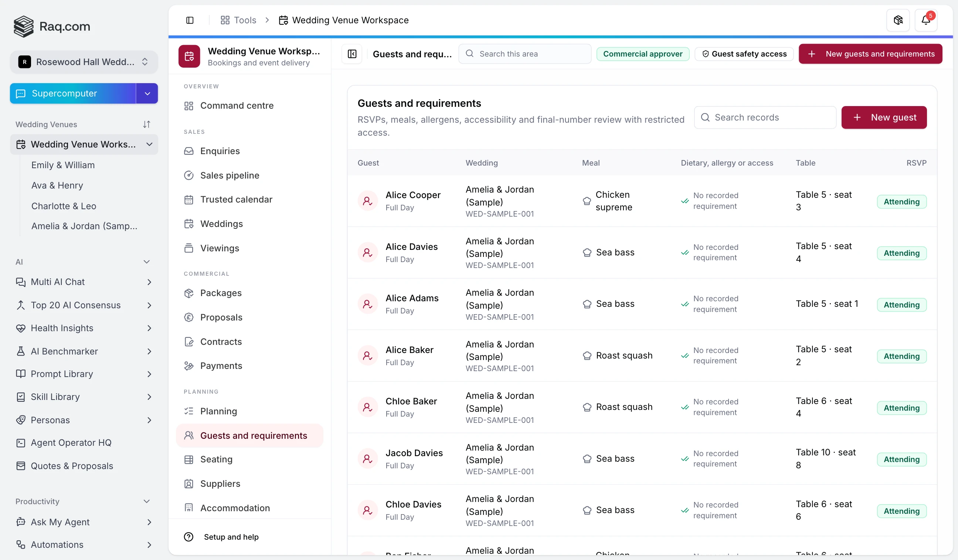Click the Raq.com logo
The width and height of the screenshot is (958, 560).
point(52,26)
